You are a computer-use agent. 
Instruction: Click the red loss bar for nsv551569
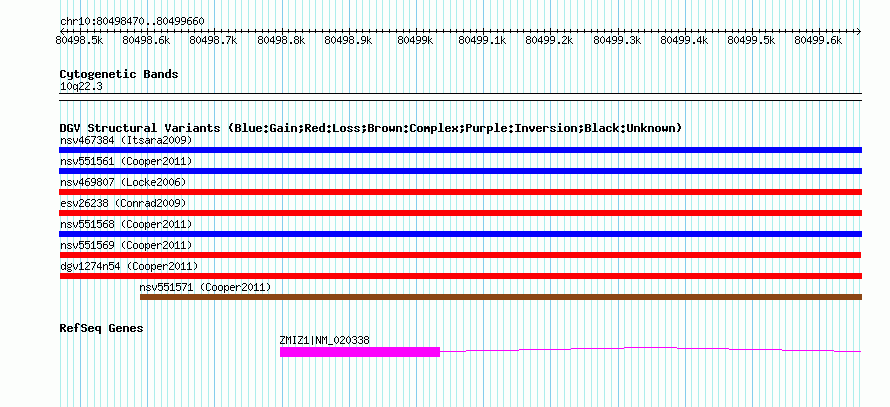pos(460,255)
